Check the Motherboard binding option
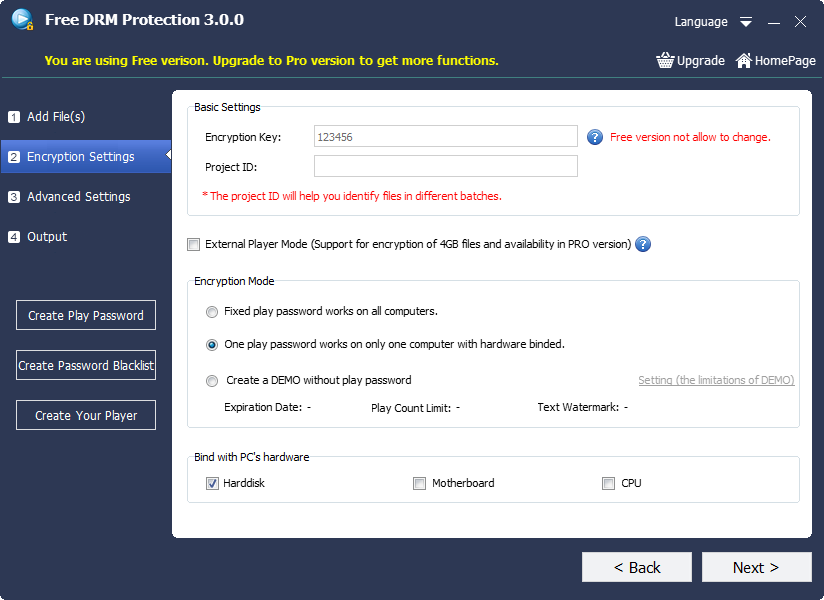 [x=419, y=483]
